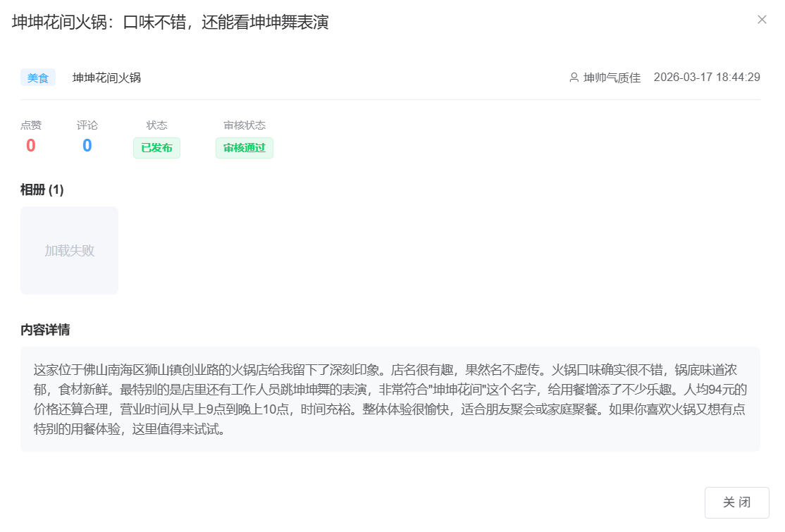Select the failed album thumbnail
This screenshot has height=532, width=785.
[69, 250]
